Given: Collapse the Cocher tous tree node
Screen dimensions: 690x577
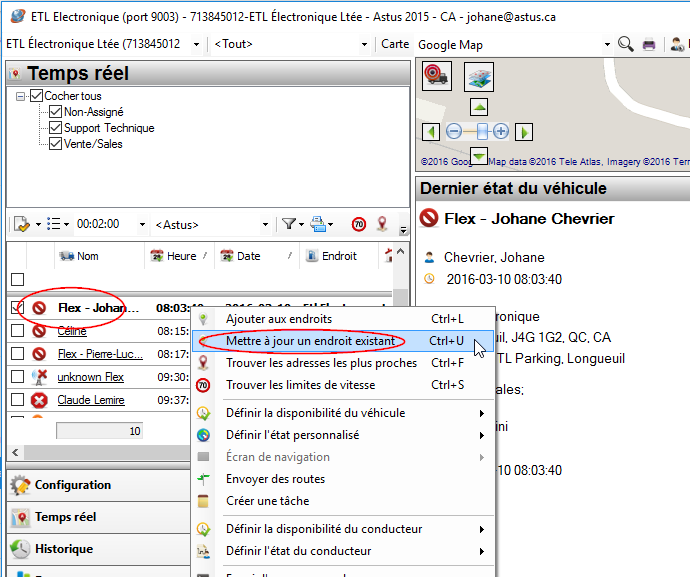Looking at the screenshot, I should pos(21,96).
